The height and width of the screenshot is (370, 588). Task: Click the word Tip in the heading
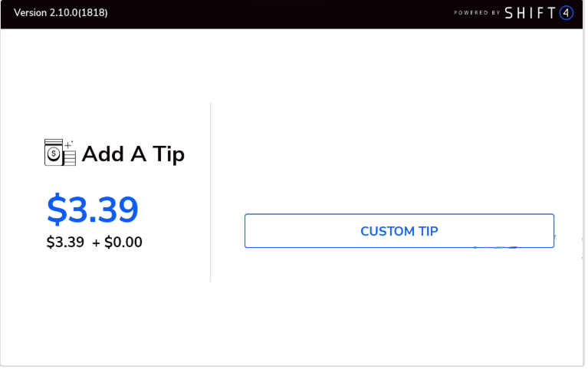pyautogui.click(x=168, y=154)
